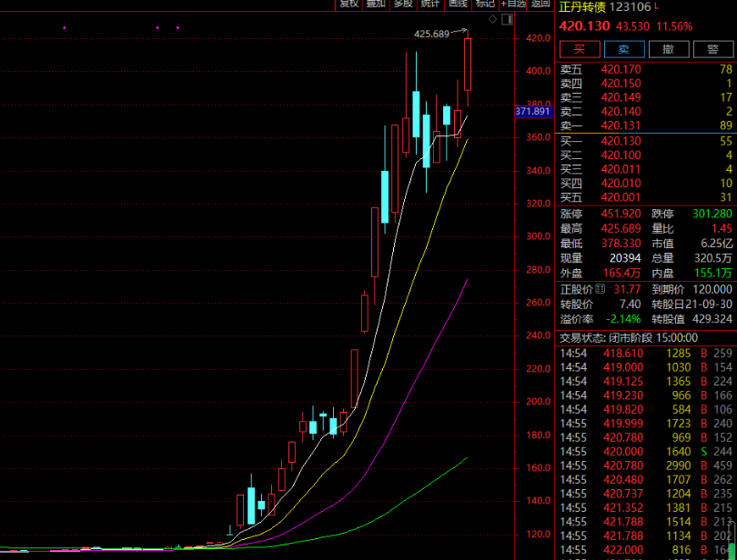Open the 复权 adjustment menu
Image resolution: width=737 pixels, height=560 pixels.
click(x=348, y=4)
